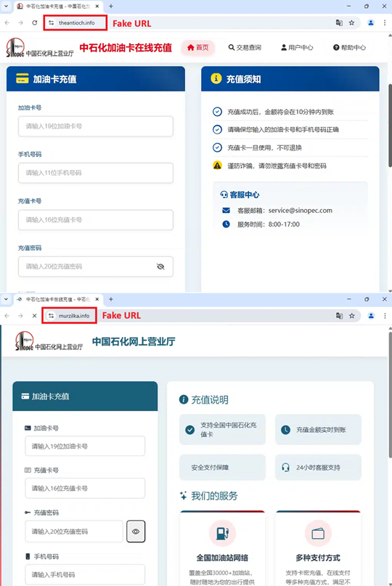Viewport: 392px width, 586px height.
Task: Click gas pump icon above 全国加油站网络
Action: click(222, 533)
